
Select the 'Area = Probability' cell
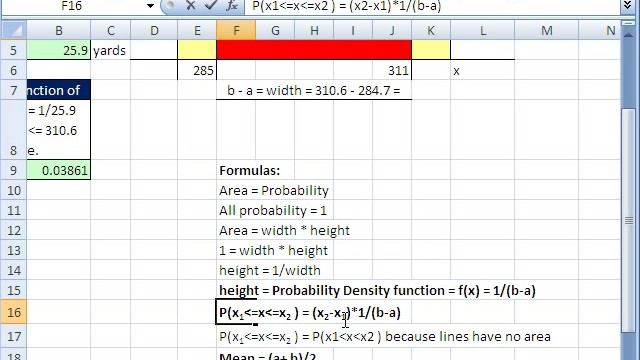pyautogui.click(x=236, y=190)
